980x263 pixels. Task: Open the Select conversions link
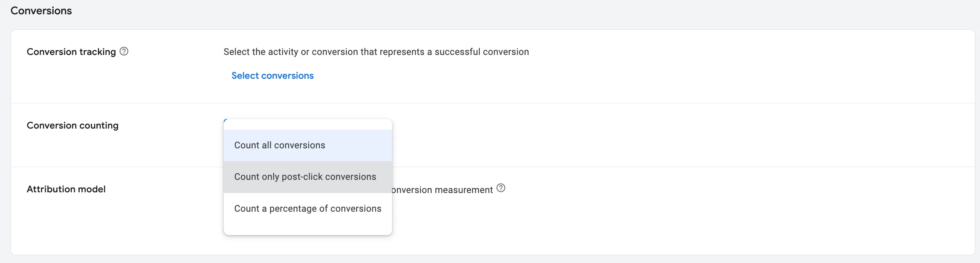273,75
